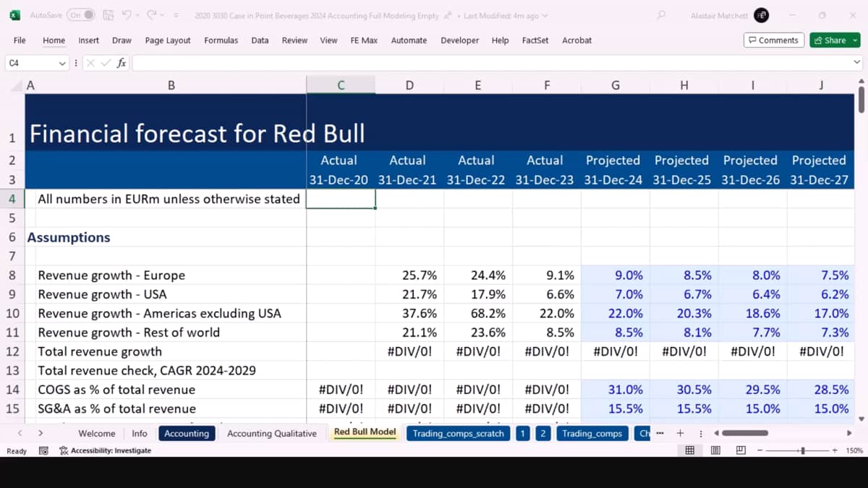
Task: Open the Info sheet tab
Action: (x=140, y=433)
